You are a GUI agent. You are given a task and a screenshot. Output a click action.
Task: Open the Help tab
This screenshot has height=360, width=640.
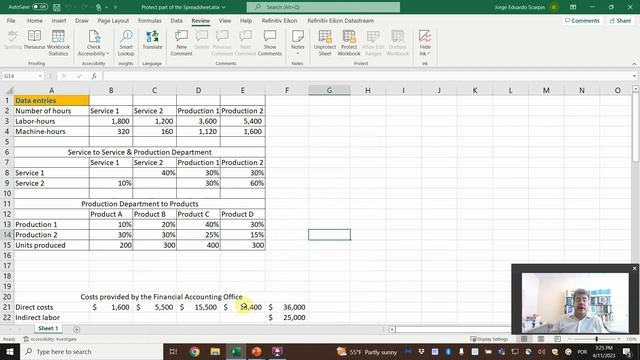246,20
